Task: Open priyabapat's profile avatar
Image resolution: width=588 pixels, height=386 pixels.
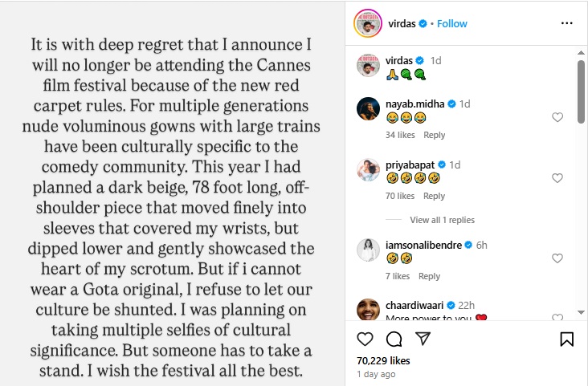Action: [x=368, y=172]
